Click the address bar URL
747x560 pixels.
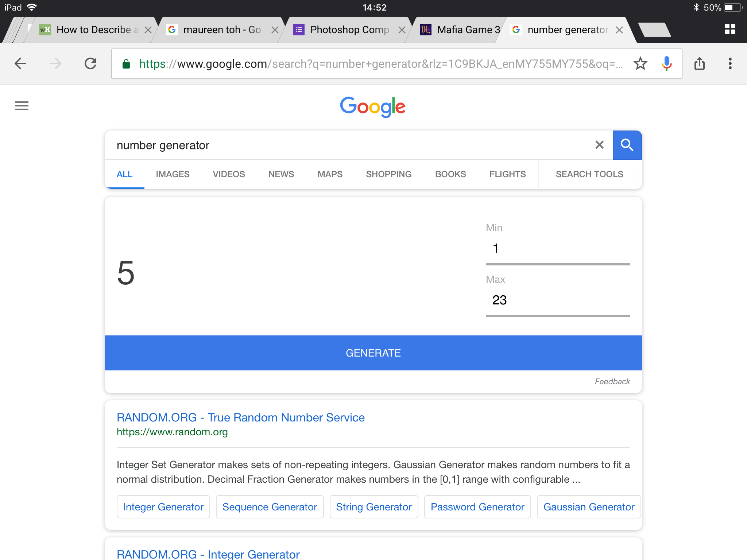[x=381, y=64]
